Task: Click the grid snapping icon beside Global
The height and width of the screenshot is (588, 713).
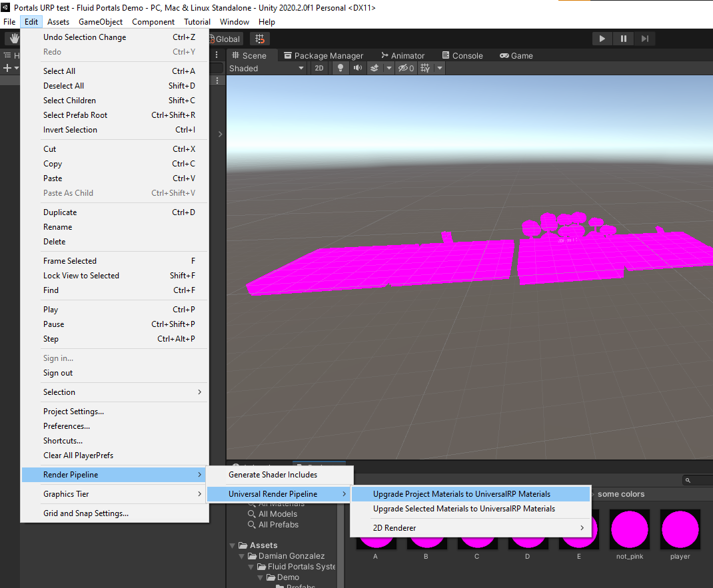Action: click(259, 39)
